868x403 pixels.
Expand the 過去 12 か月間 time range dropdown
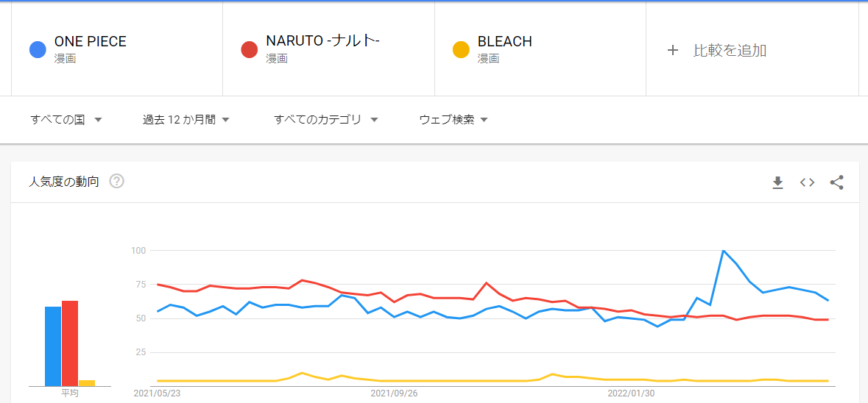click(x=186, y=119)
